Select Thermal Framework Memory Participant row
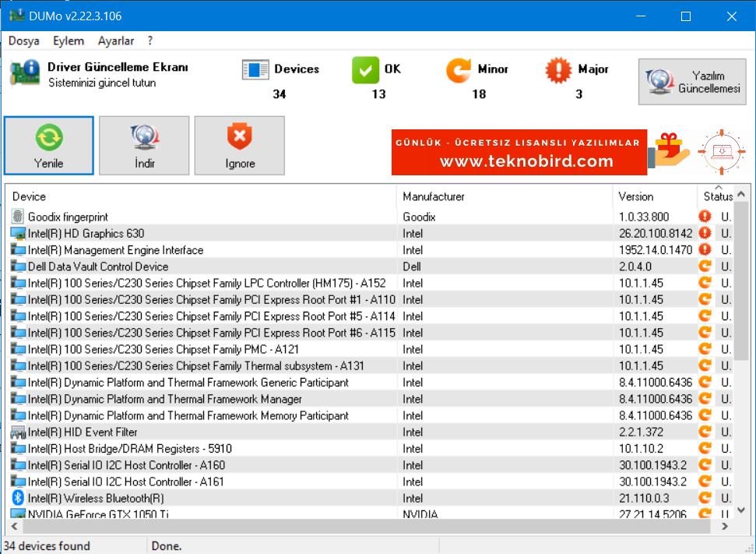The image size is (756, 554). [369, 415]
